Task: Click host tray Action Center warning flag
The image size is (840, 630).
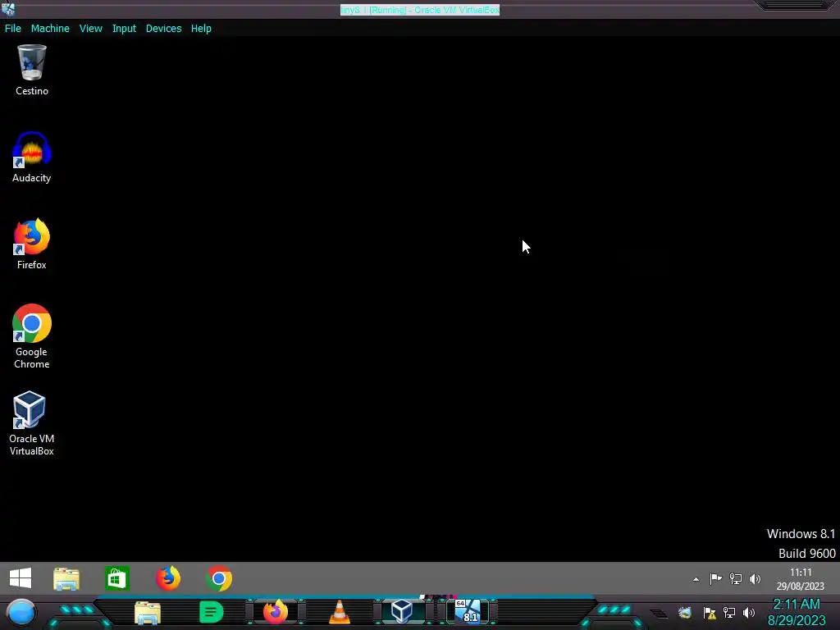Action: point(710,613)
